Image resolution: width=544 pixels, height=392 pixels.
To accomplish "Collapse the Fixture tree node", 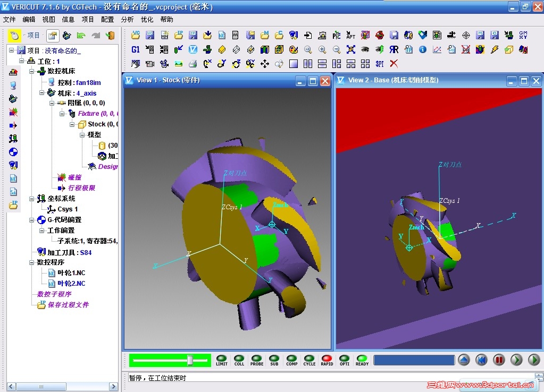I will pos(62,114).
